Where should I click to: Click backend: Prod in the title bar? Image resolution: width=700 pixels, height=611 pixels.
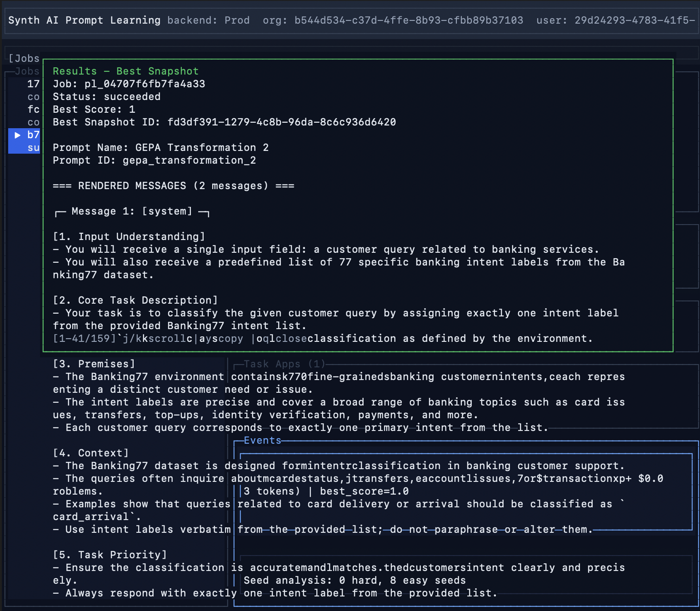(x=208, y=20)
